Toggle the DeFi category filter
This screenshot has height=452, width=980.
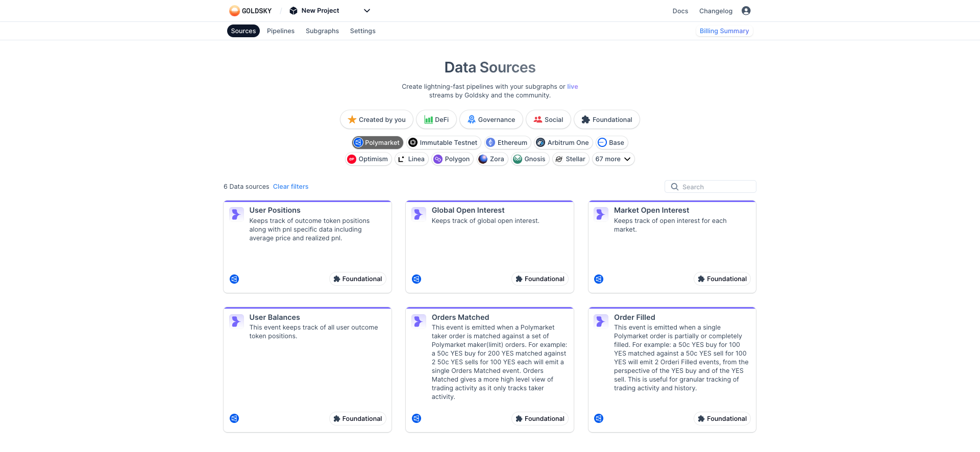click(436, 119)
